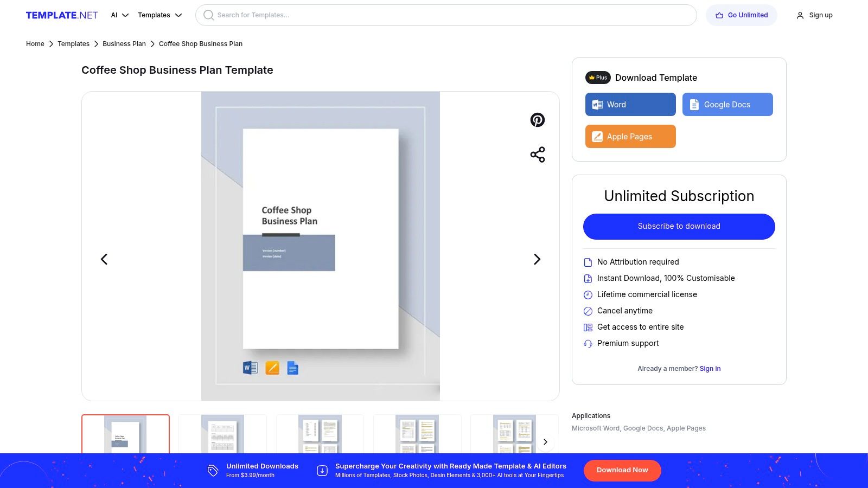This screenshot has height=488, width=868.
Task: Click the No Attribution document icon
Action: click(588, 262)
